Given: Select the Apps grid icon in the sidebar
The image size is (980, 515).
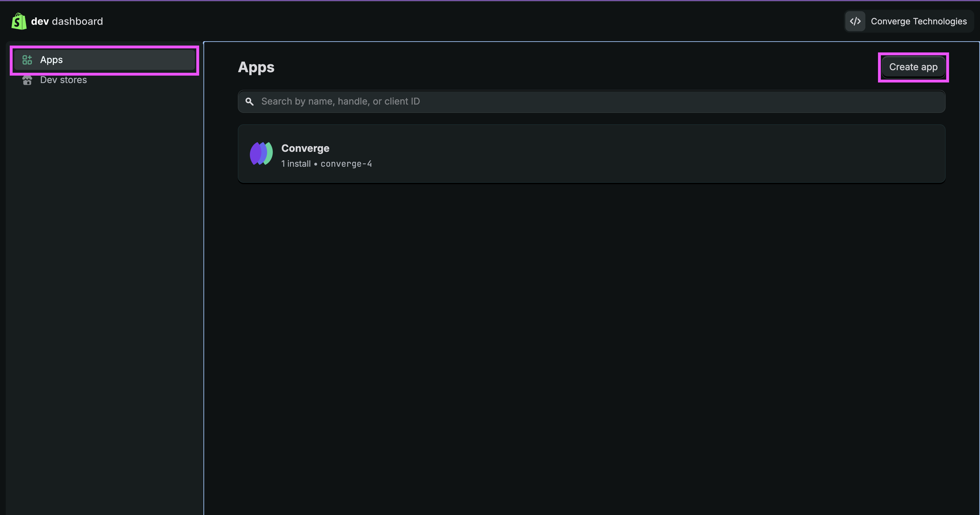Looking at the screenshot, I should click(27, 60).
